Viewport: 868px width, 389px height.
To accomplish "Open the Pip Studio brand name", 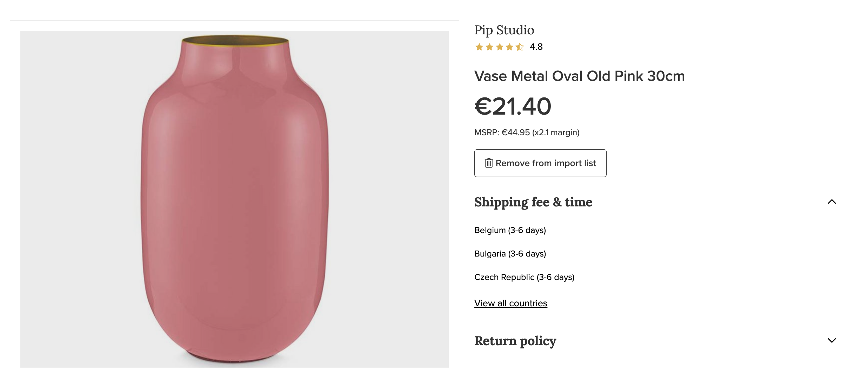I will [504, 30].
